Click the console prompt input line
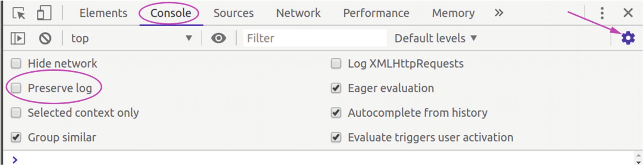This screenshot has width=644, height=166. [x=299, y=160]
